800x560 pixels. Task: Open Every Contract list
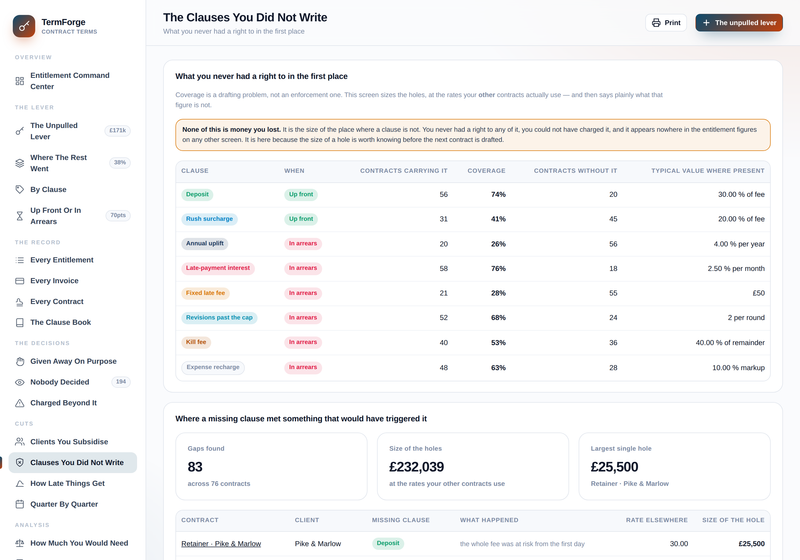[72, 302]
